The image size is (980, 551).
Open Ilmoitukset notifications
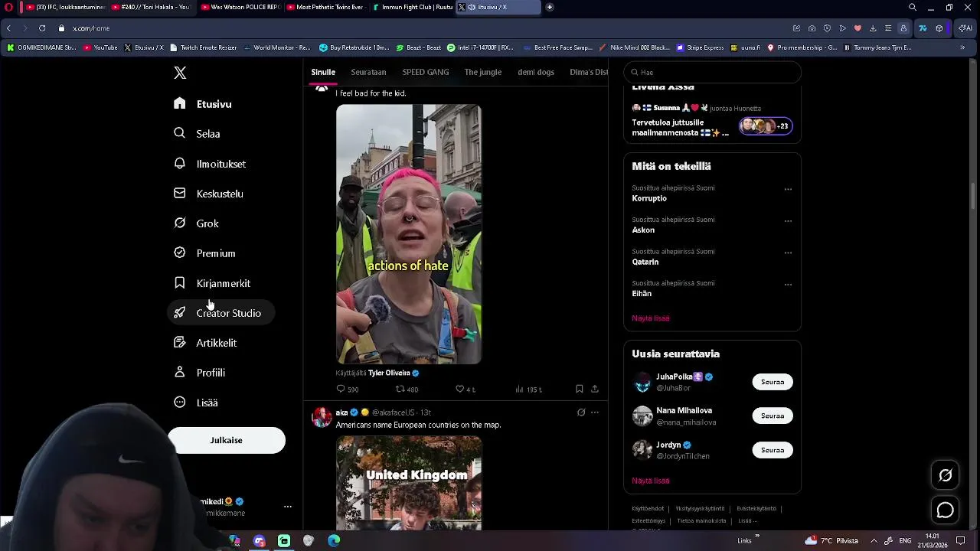point(210,164)
